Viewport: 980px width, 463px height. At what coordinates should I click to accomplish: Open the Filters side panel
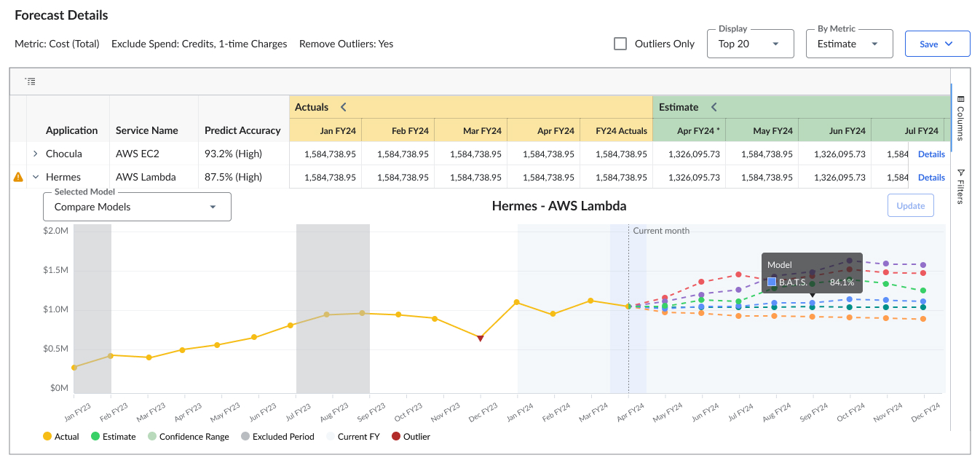point(960,186)
